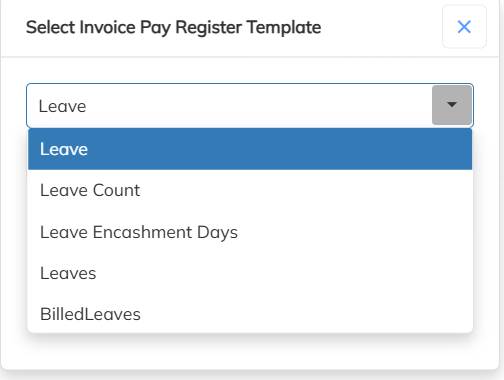The height and width of the screenshot is (380, 504).
Task: Pick the fourth option named Leaves
Action: click(250, 273)
